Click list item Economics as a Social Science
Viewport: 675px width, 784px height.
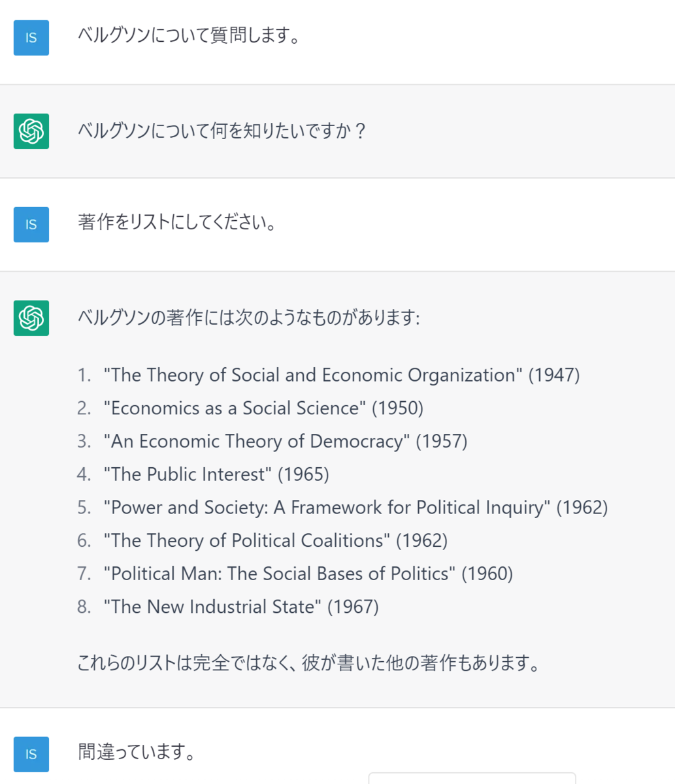point(263,408)
